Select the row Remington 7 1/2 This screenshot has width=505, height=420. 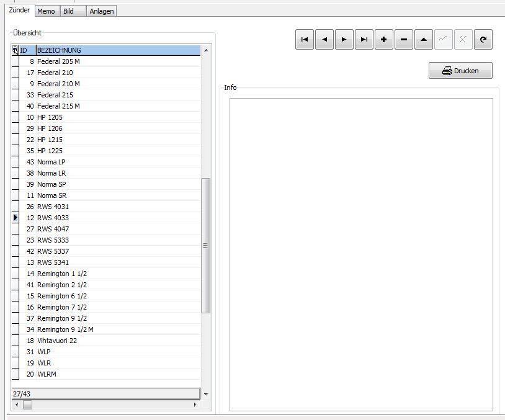(x=106, y=307)
